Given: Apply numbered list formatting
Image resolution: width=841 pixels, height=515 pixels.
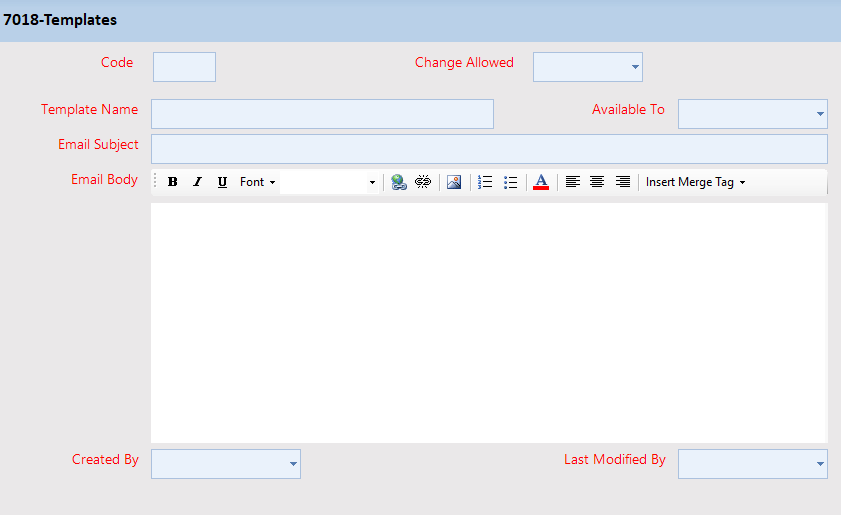Looking at the screenshot, I should click(x=485, y=182).
